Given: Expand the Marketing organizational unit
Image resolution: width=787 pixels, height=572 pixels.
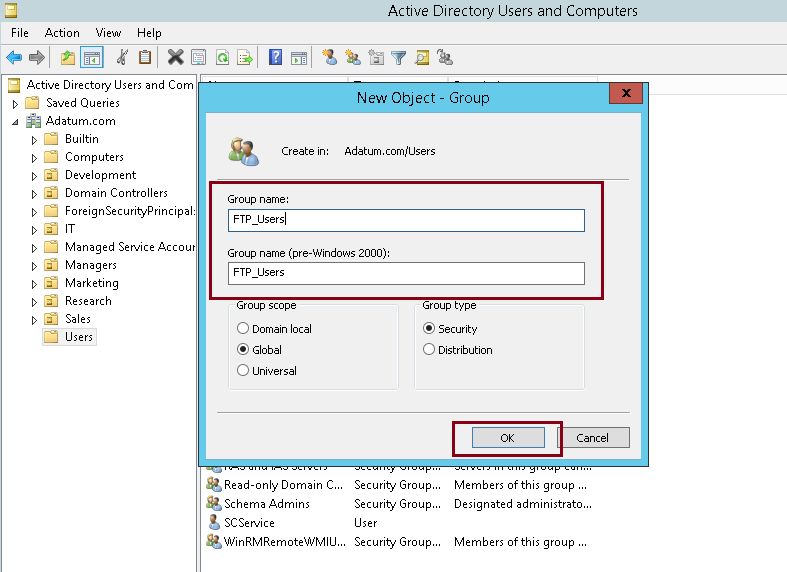Looking at the screenshot, I should pos(34,284).
